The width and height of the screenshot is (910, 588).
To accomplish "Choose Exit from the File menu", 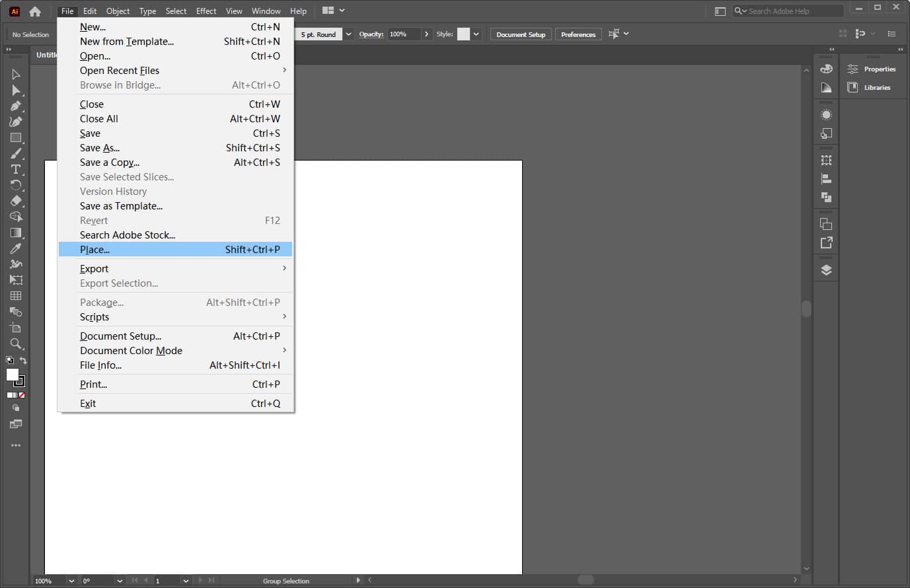I will (x=175, y=403).
